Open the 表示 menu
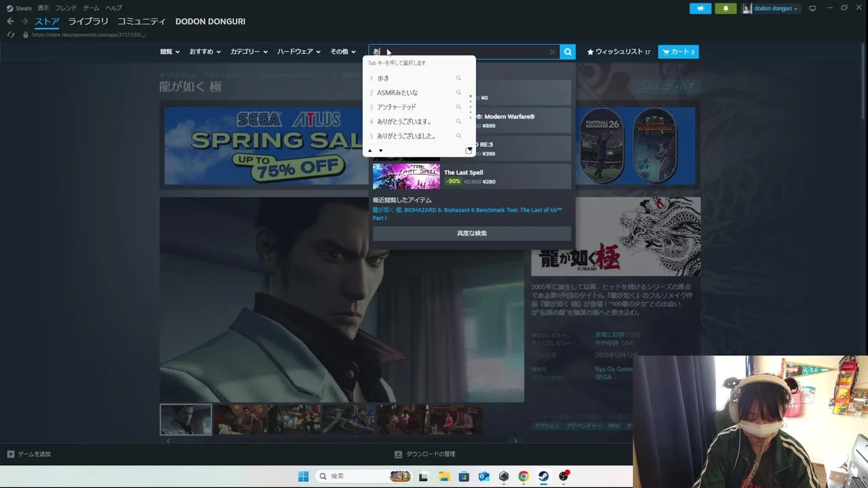This screenshot has width=868, height=488. click(x=43, y=8)
